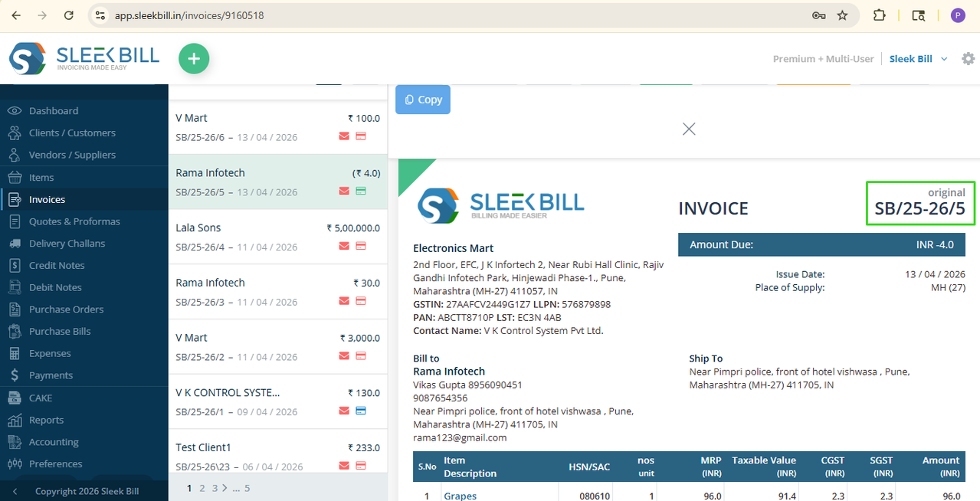The width and height of the screenshot is (980, 501).
Task: Click the Sleek Bill logo in header
Action: (x=84, y=58)
